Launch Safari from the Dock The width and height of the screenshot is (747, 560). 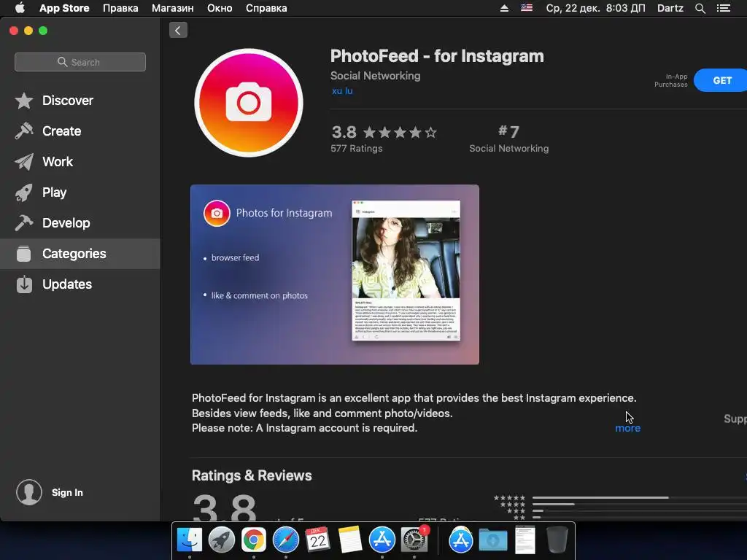tap(286, 540)
